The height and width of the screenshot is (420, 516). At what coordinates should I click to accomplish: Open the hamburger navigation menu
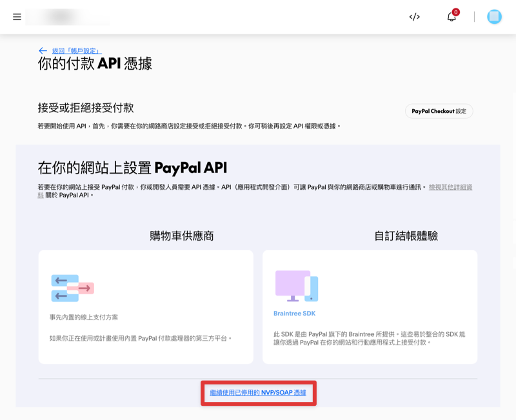tap(17, 17)
